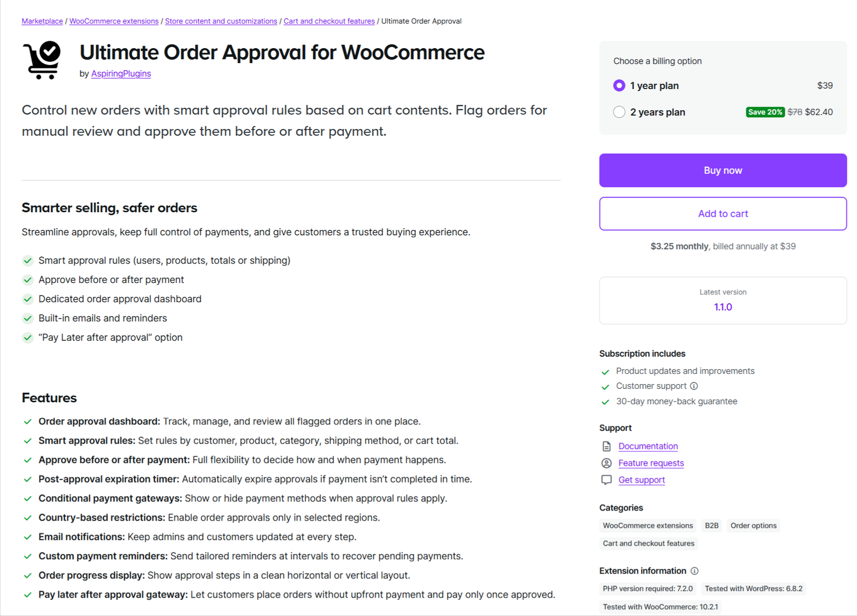Select the Order options category tag
857x616 pixels.
tap(753, 525)
